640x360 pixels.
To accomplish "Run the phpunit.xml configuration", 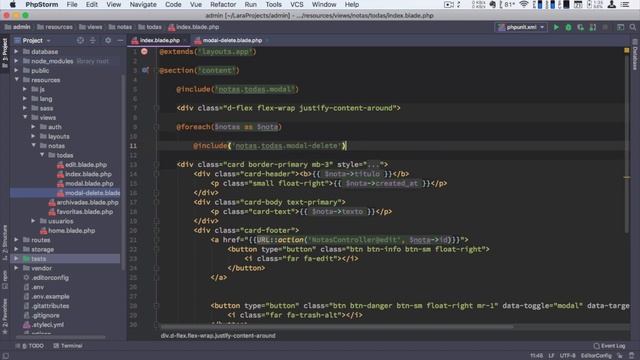I will pos(556,27).
